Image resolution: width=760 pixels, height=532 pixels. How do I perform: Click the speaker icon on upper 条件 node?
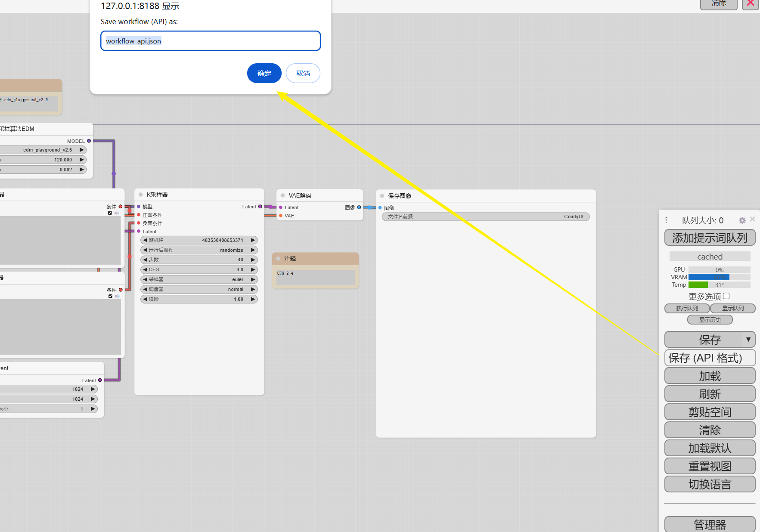(x=117, y=213)
